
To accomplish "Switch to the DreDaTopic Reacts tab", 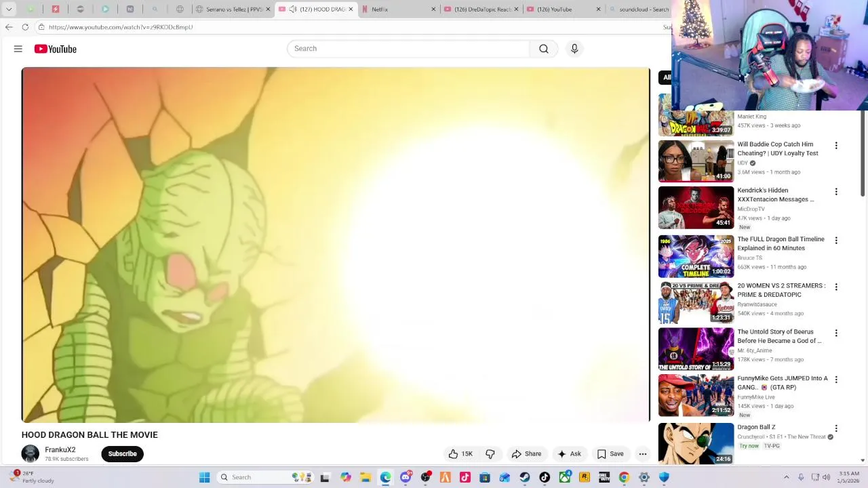I will (x=480, y=9).
